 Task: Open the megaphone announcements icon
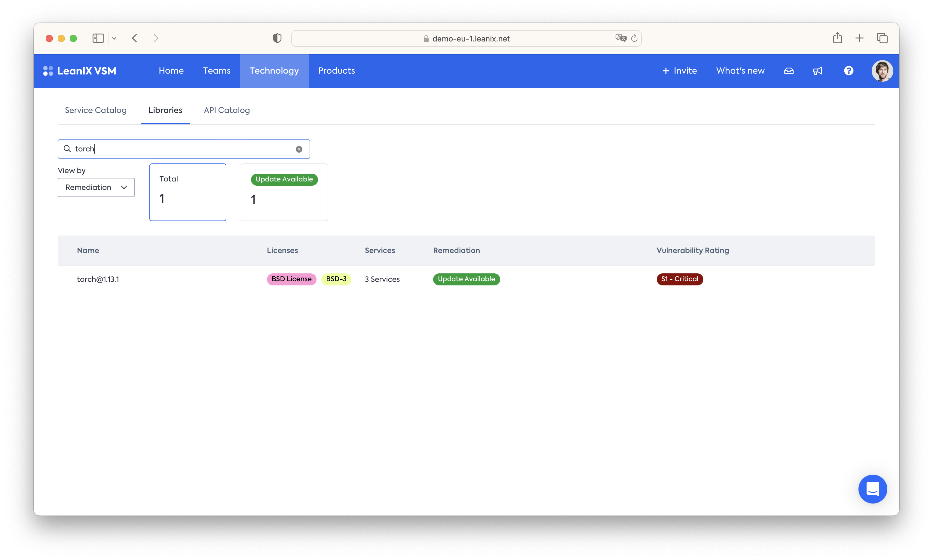point(818,71)
